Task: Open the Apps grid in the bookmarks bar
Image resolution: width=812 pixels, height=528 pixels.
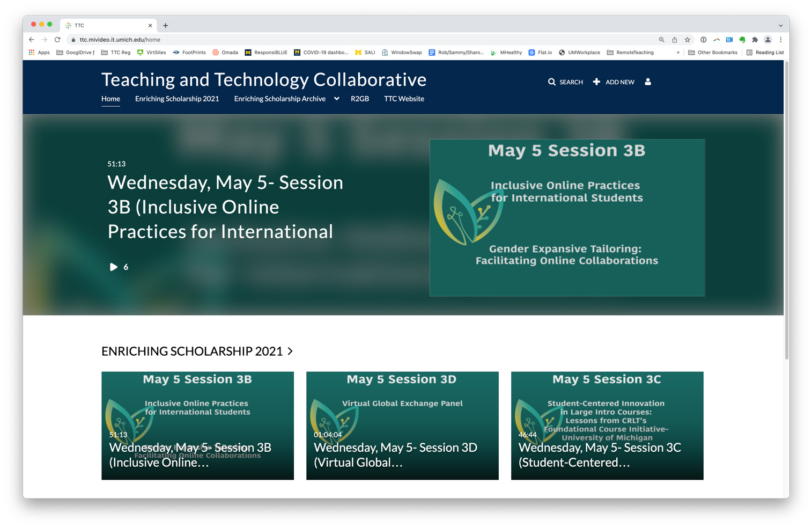Action: 39,53
